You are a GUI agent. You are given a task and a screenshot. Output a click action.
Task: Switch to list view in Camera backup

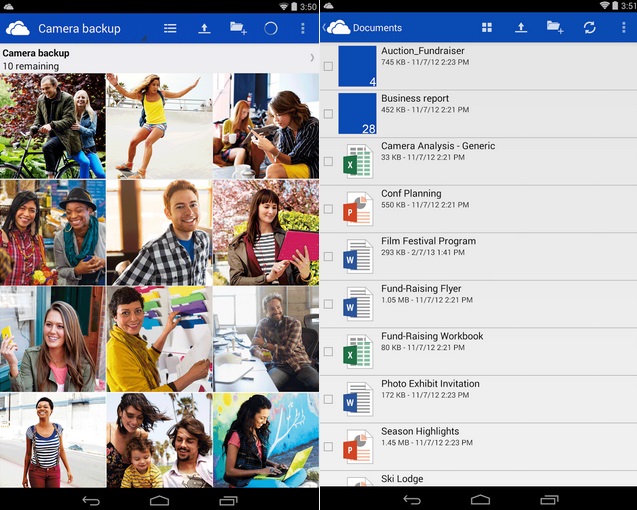[x=170, y=28]
